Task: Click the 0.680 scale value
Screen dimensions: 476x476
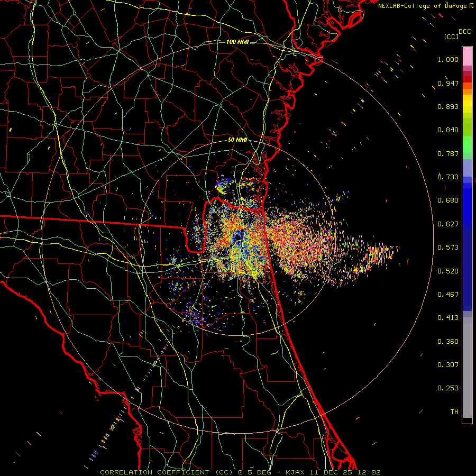Action: point(448,200)
